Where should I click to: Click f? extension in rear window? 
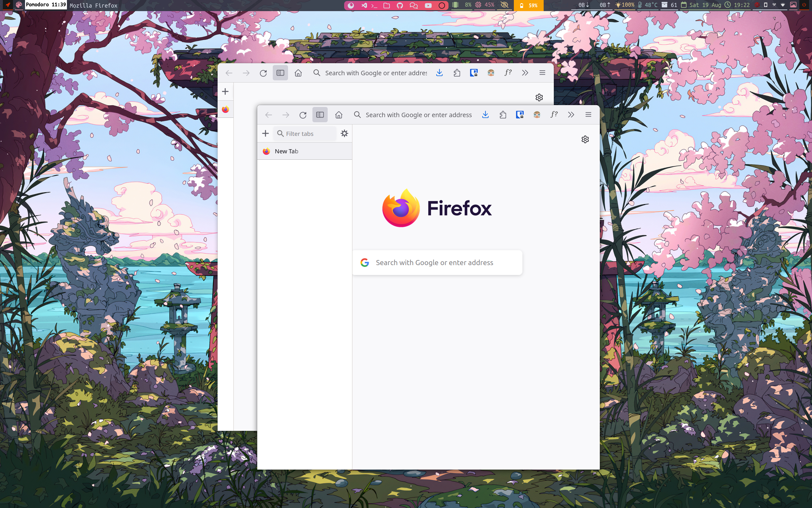508,73
